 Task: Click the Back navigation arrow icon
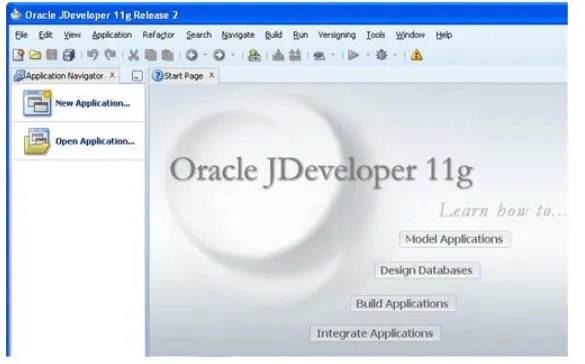tap(192, 55)
